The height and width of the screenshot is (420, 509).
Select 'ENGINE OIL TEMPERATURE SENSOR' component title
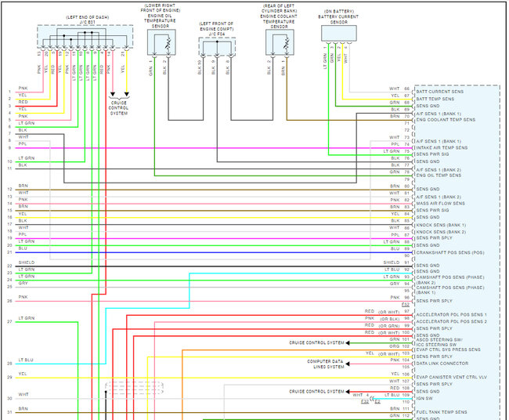pos(160,21)
